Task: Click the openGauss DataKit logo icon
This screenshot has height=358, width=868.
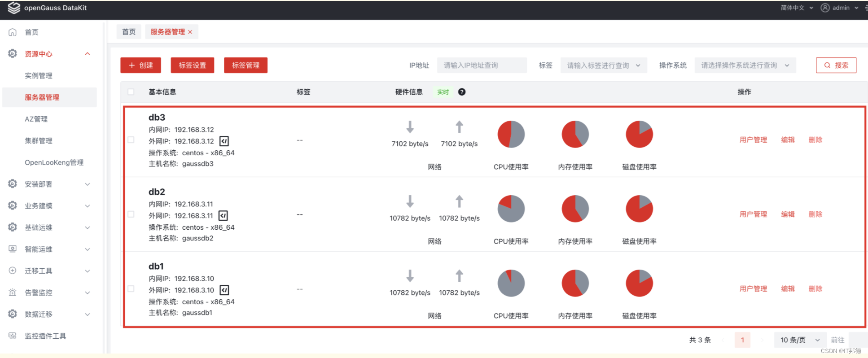Action: tap(14, 8)
